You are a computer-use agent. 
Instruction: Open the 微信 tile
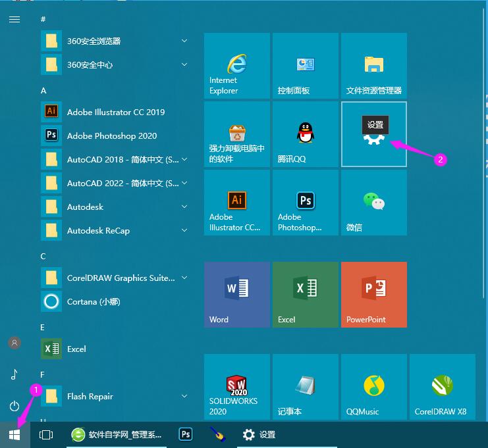tap(374, 203)
